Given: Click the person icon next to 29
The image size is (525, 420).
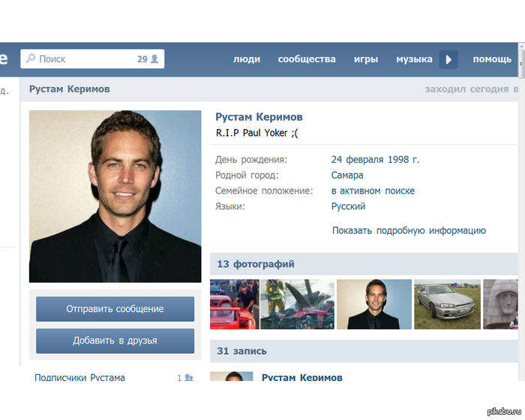Looking at the screenshot, I should 154,58.
